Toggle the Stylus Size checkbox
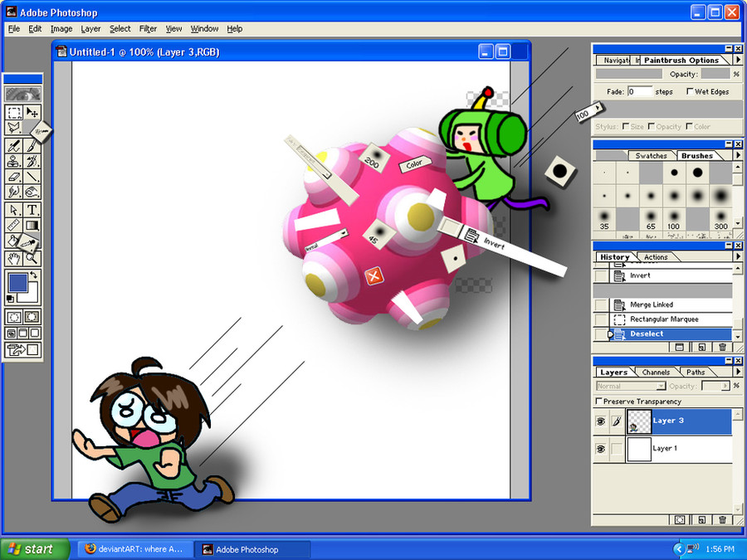The width and height of the screenshot is (747, 560). click(x=626, y=126)
